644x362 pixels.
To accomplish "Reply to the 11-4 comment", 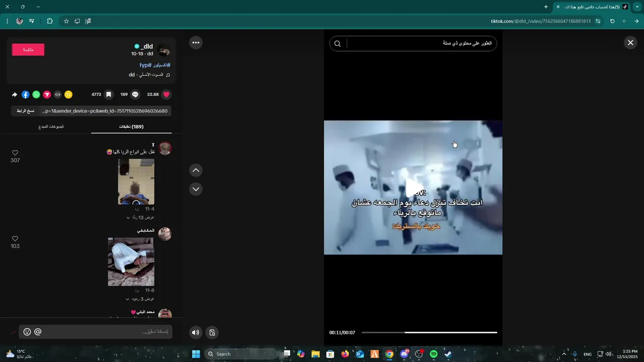I will click(x=136, y=209).
